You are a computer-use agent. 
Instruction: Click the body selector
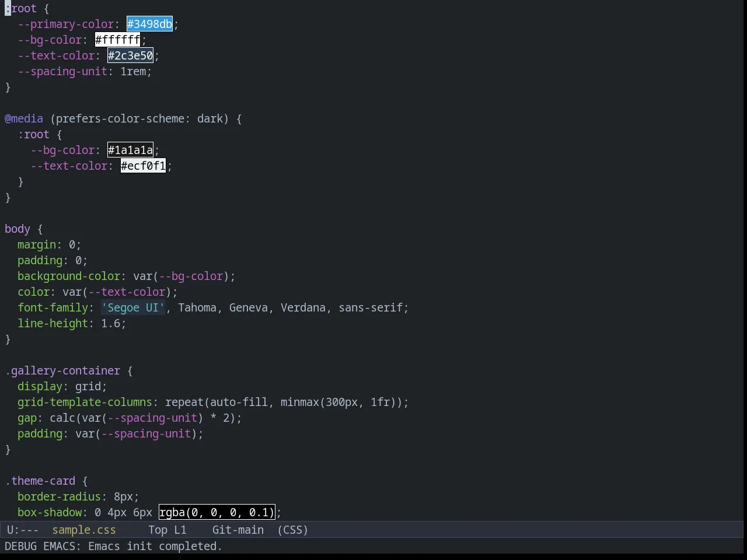[x=18, y=229]
